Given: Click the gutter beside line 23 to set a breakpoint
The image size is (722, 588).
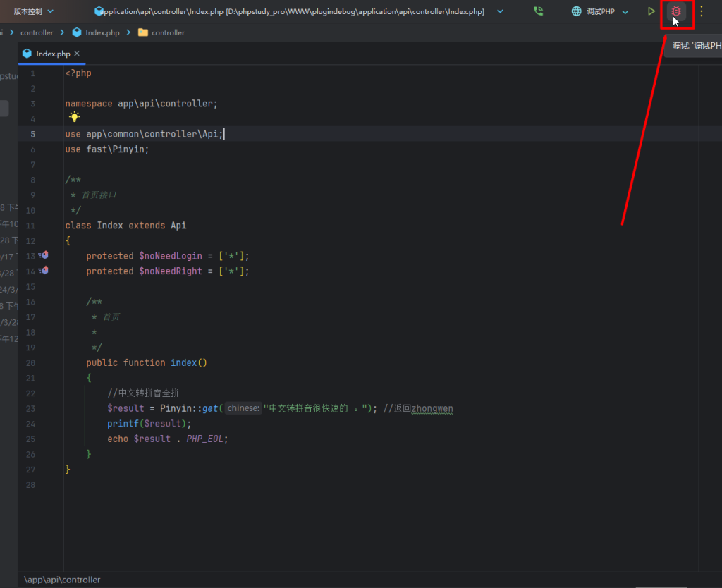Looking at the screenshot, I should click(42, 408).
